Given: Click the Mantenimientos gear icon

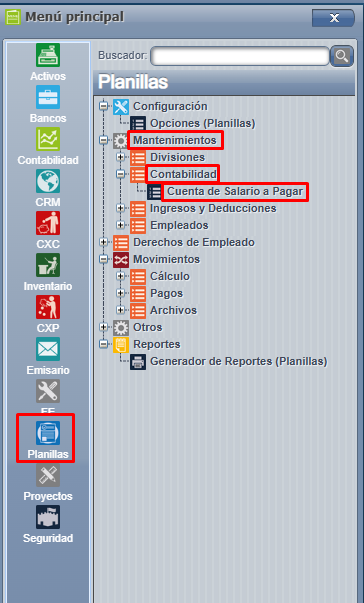Looking at the screenshot, I should (121, 141).
